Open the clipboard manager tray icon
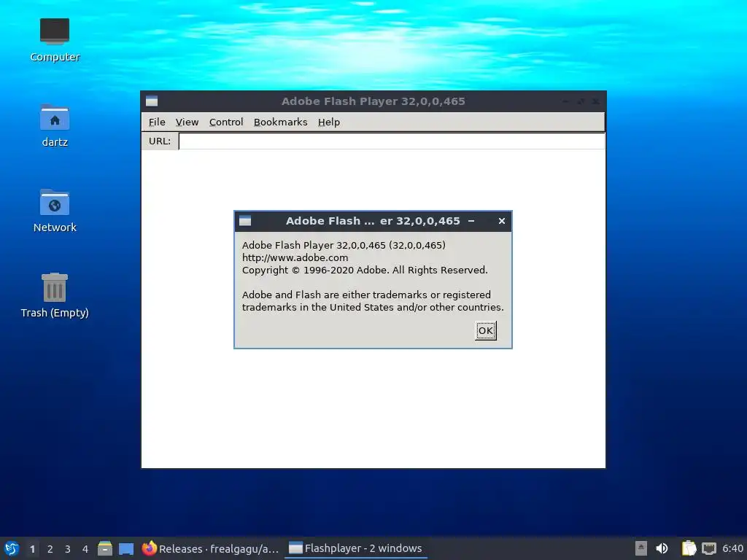 coord(689,548)
